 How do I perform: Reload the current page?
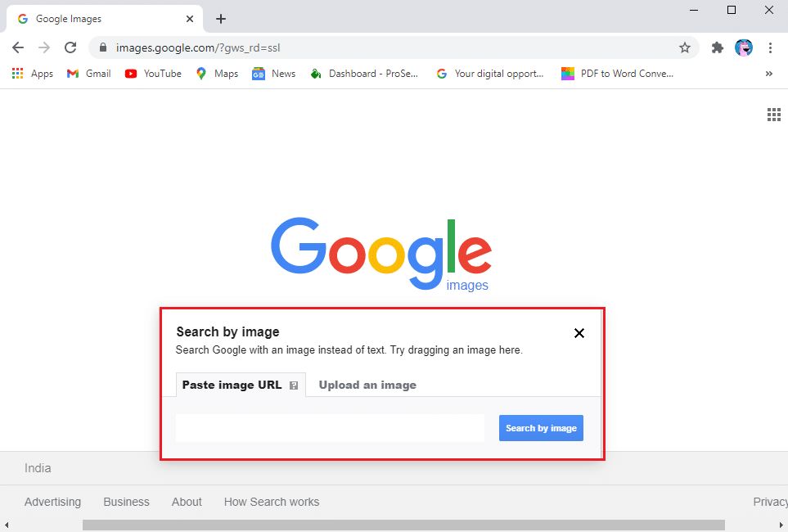click(70, 47)
